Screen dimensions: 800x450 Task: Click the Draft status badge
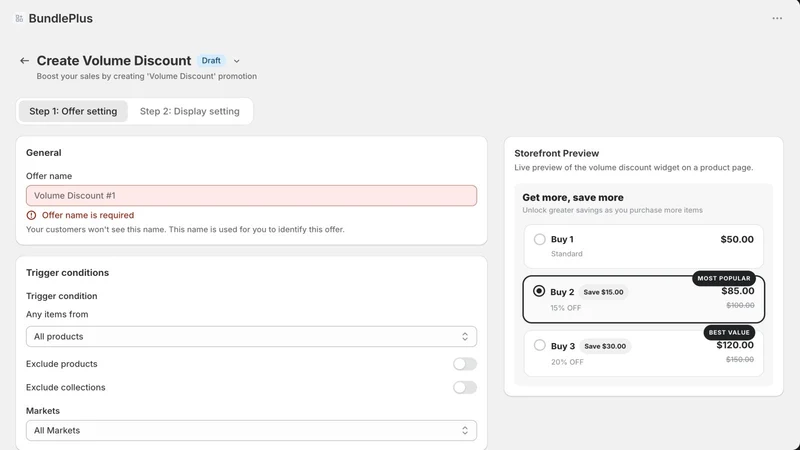click(211, 61)
